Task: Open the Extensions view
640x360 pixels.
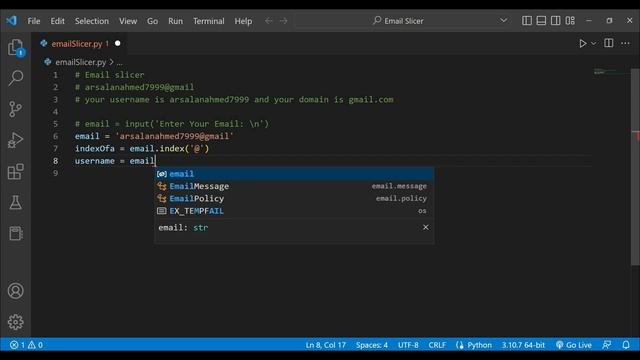Action: 16,171
